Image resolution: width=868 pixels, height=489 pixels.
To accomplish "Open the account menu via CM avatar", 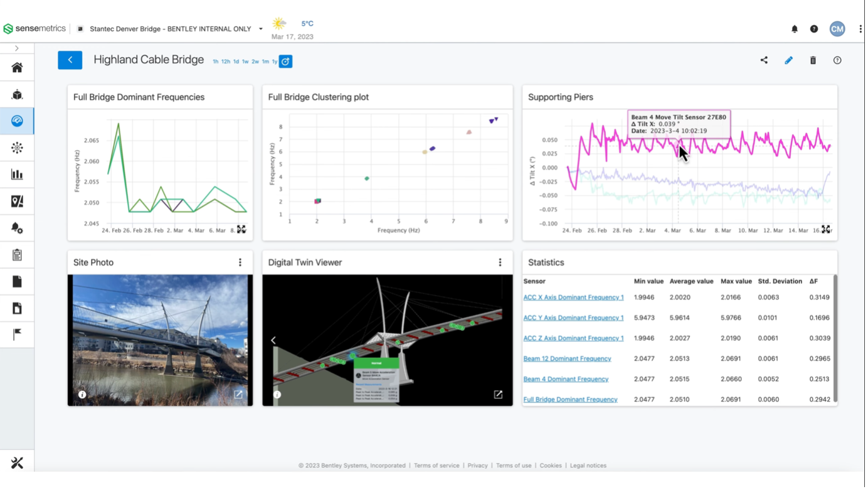I will click(x=837, y=28).
